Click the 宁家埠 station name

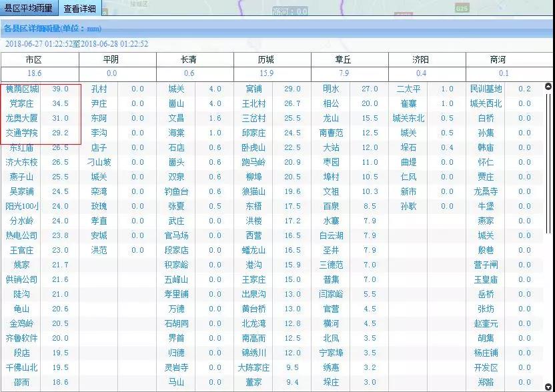click(x=331, y=353)
